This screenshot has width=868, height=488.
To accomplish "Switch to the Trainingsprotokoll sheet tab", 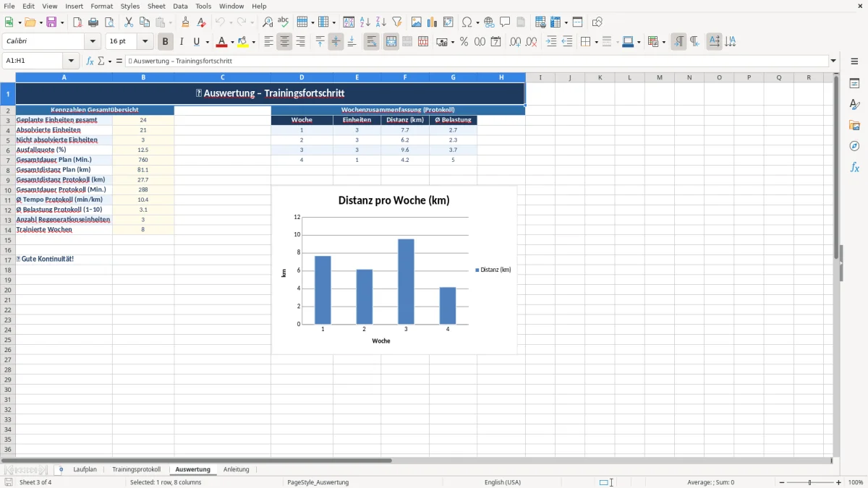I will [137, 469].
